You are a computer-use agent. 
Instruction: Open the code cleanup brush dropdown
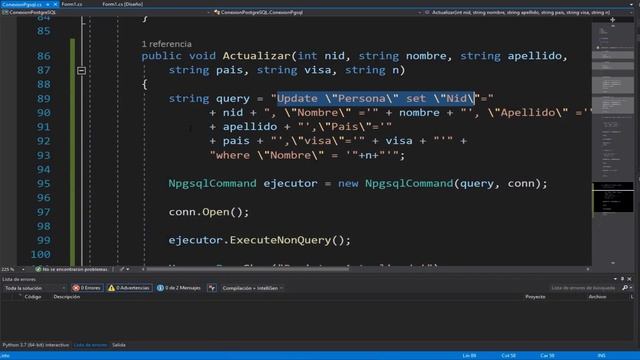(124, 269)
